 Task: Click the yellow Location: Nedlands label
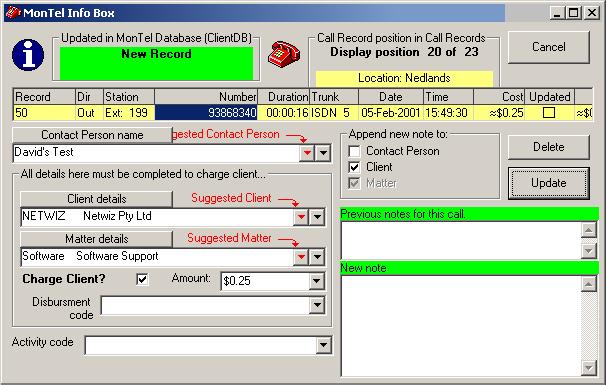tap(404, 78)
